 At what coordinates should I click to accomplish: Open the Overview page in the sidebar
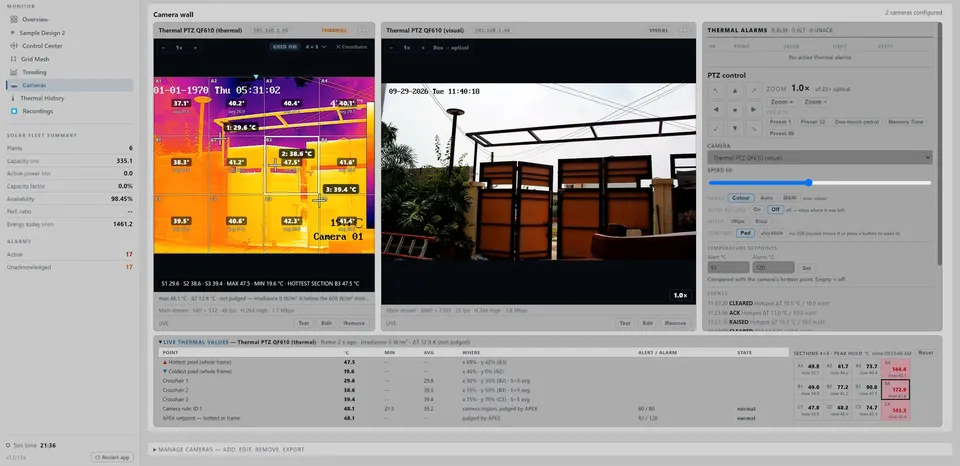(x=69, y=20)
